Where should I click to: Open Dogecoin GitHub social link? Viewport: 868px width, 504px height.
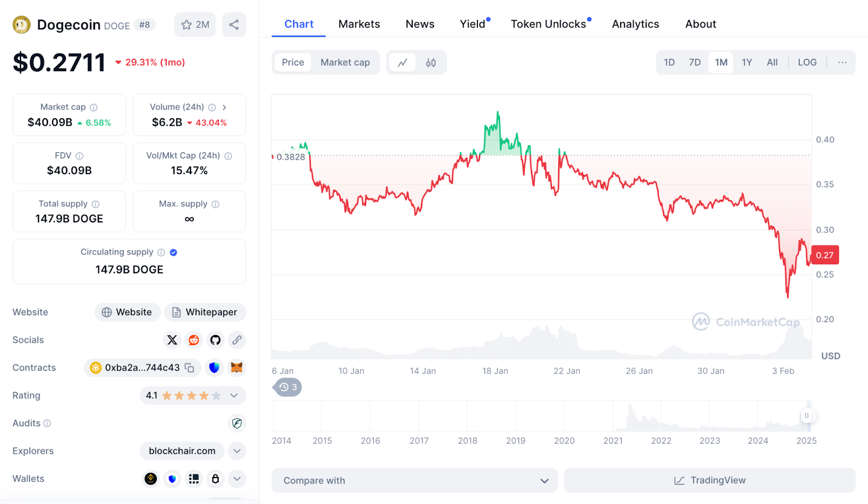(215, 340)
